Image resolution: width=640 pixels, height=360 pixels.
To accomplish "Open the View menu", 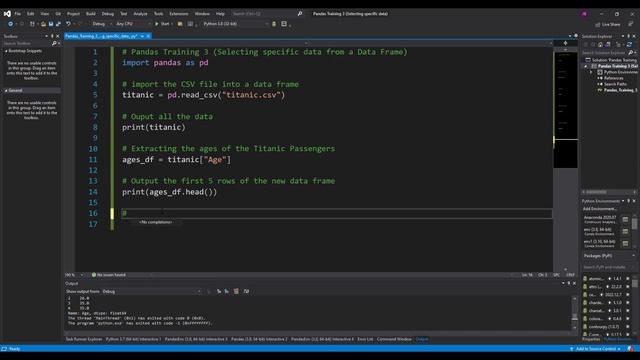I will pos(44,13).
